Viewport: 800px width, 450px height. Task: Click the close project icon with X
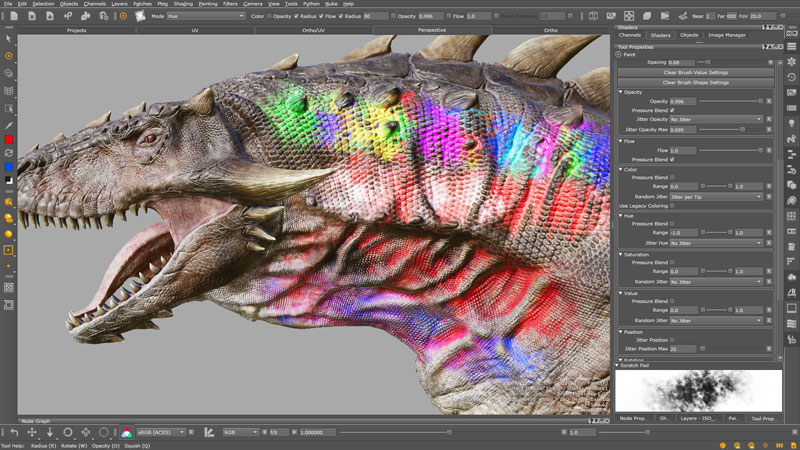tap(32, 16)
